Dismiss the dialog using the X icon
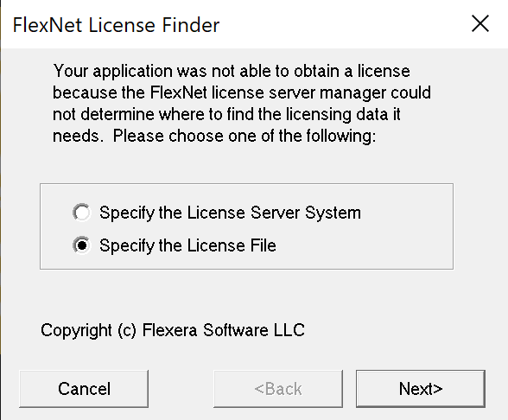Screen dimensions: 508x420 [x=479, y=23]
